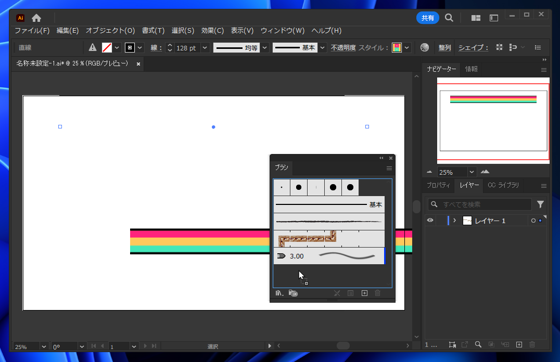Open the workspace switcher icon

(494, 18)
